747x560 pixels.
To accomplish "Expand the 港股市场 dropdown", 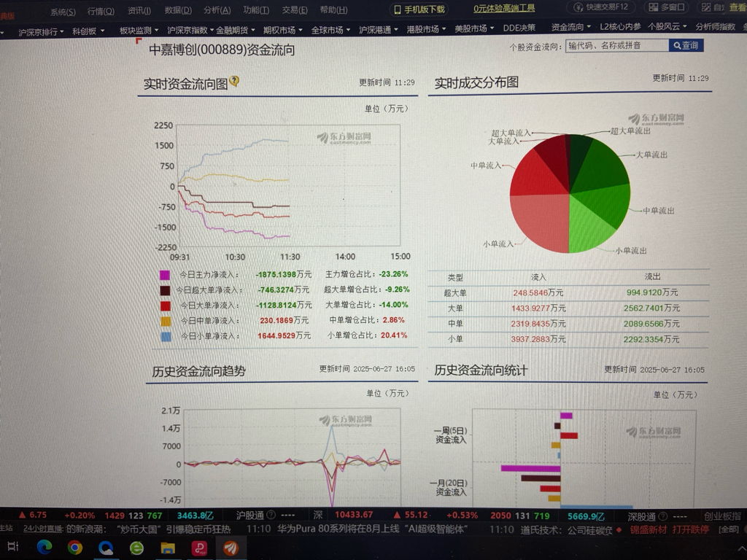I will point(426,29).
